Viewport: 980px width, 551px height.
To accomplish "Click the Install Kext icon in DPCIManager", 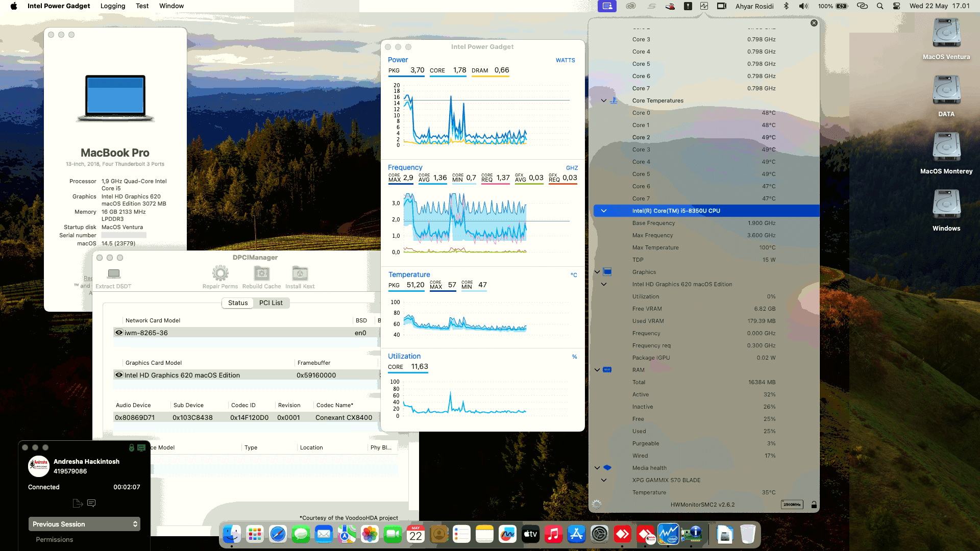I will 299,274.
